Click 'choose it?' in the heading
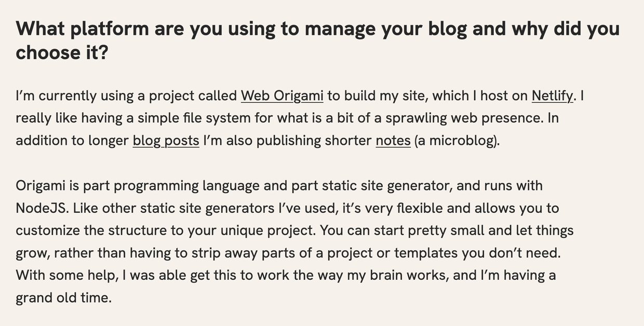Screen dimensions: 644x326 pyautogui.click(x=61, y=52)
